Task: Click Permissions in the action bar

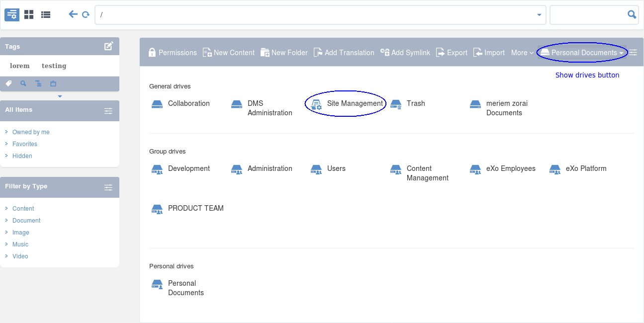Action: [x=173, y=53]
